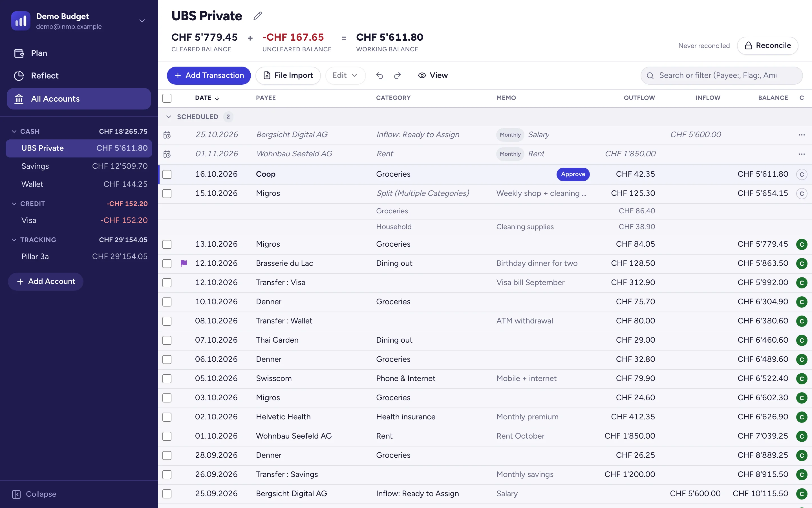Toggle cleared status on the Coop transaction
This screenshot has width=812, height=508.
point(802,174)
